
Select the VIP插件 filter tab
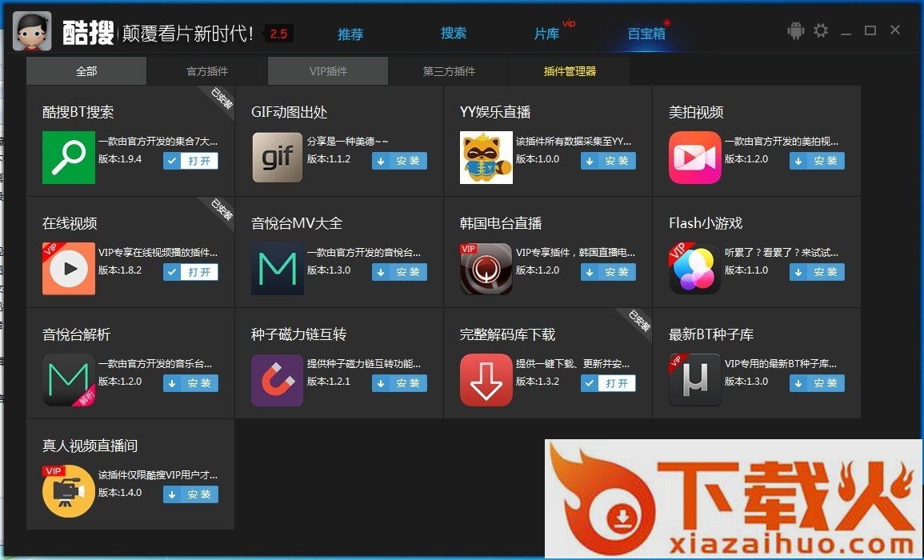pos(328,70)
